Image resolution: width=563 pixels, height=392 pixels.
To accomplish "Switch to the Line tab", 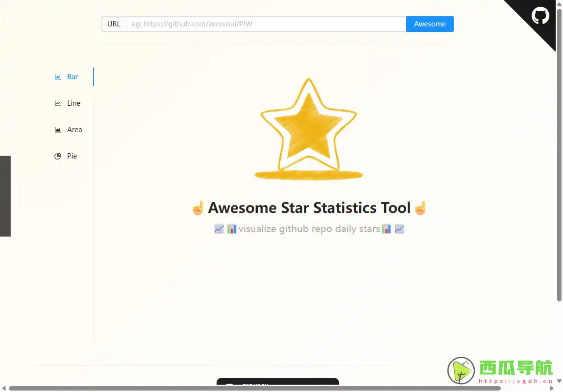I will tap(73, 103).
